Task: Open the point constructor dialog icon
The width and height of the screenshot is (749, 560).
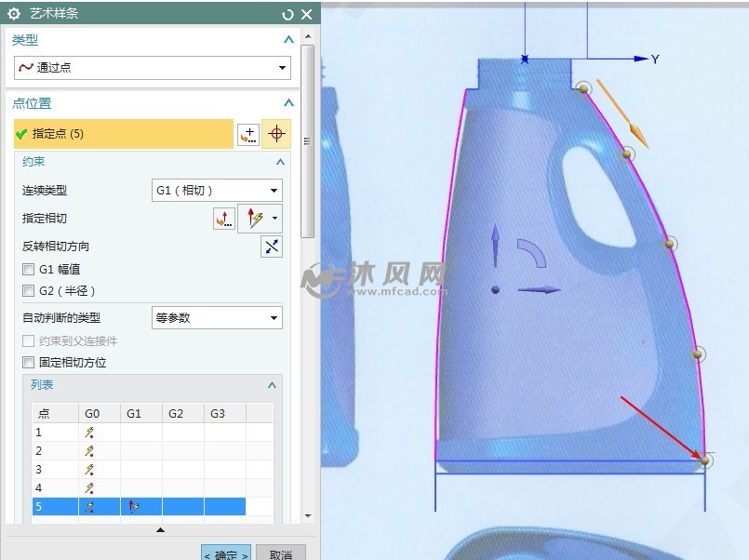Action: click(248, 135)
